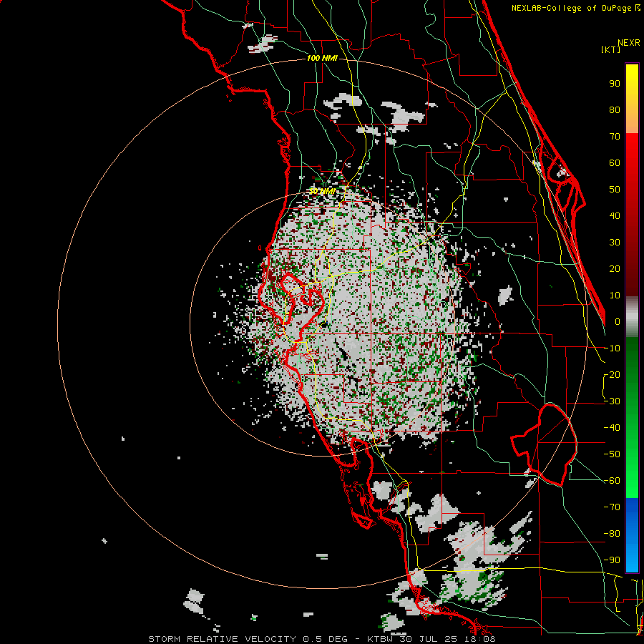This screenshot has height=644, width=644.
Task: Select the 50 NMI range ring label
Action: coord(322,191)
